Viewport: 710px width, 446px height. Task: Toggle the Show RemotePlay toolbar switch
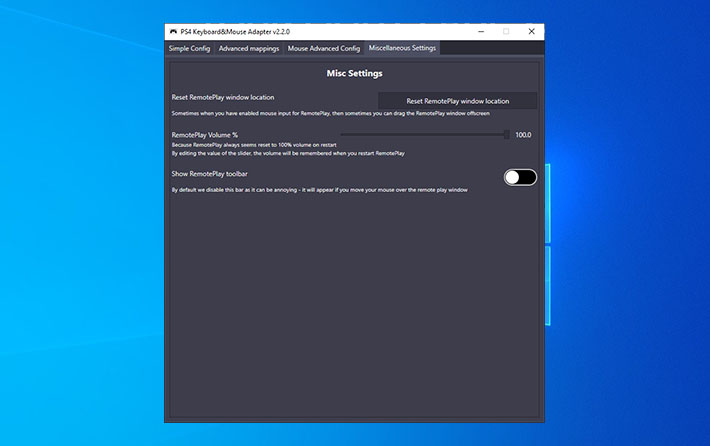tap(520, 177)
